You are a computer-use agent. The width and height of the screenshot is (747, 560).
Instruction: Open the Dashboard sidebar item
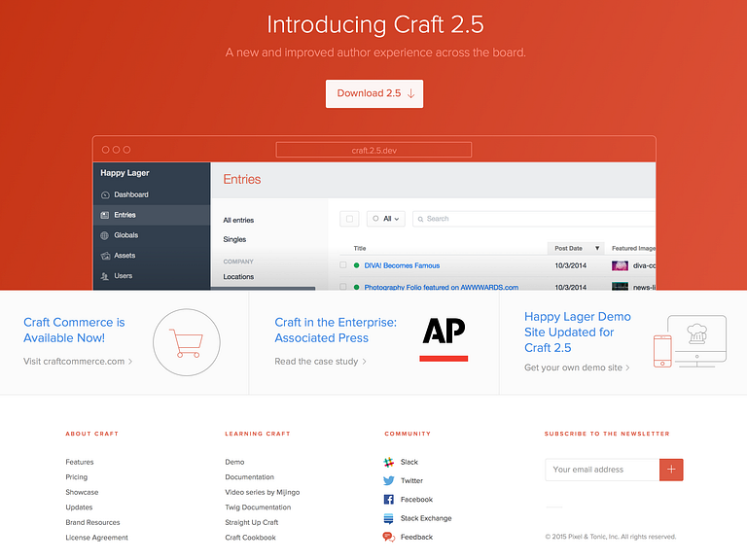[152, 194]
